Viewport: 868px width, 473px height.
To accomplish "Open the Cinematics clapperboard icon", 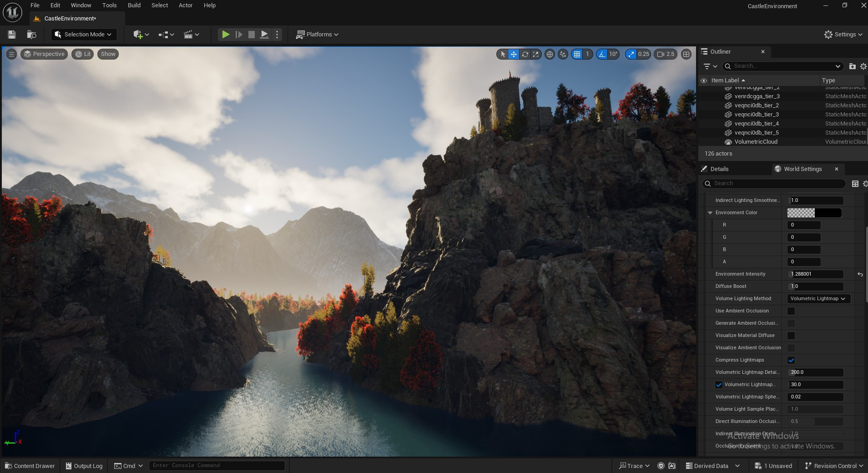I will click(191, 35).
